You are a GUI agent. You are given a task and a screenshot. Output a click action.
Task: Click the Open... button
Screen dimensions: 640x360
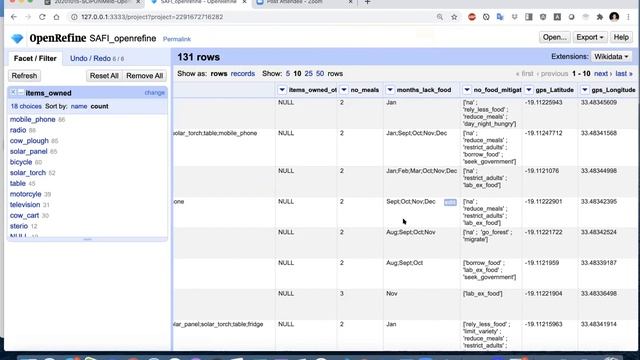click(x=555, y=37)
